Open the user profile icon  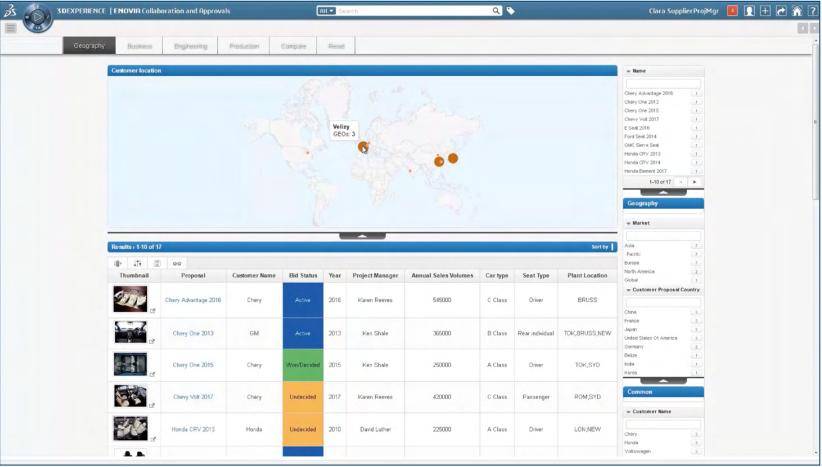748,11
